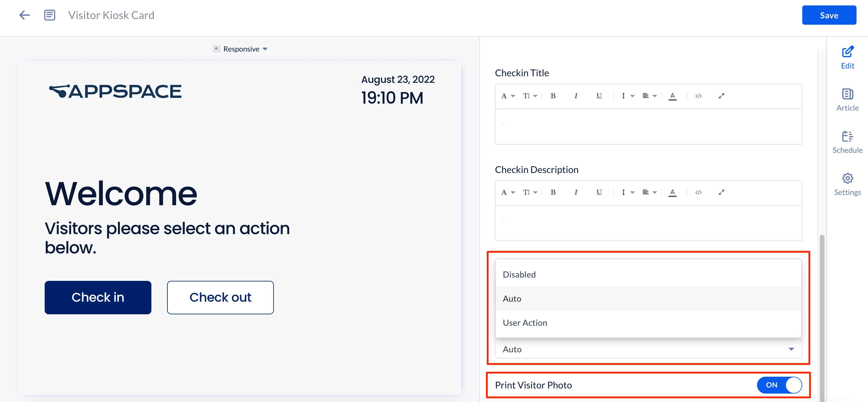Click the back arrow icon

[x=25, y=15]
